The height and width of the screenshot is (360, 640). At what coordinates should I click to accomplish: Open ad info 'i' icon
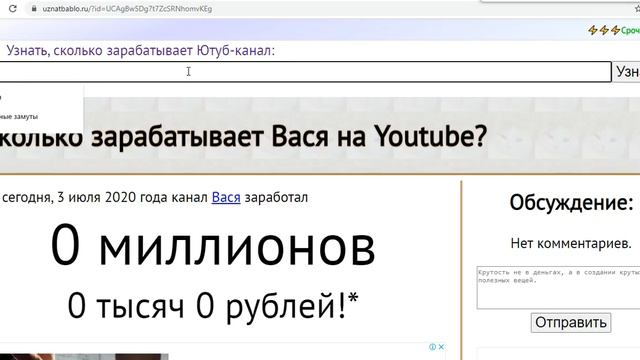click(x=433, y=347)
